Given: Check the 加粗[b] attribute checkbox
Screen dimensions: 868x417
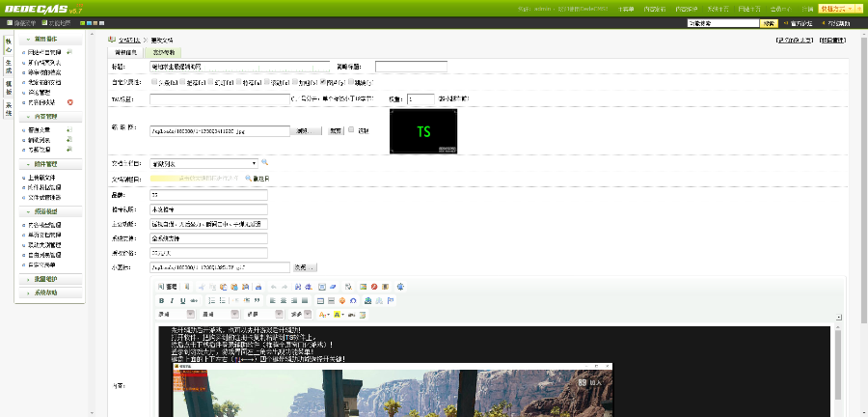Looking at the screenshot, I should (294, 81).
